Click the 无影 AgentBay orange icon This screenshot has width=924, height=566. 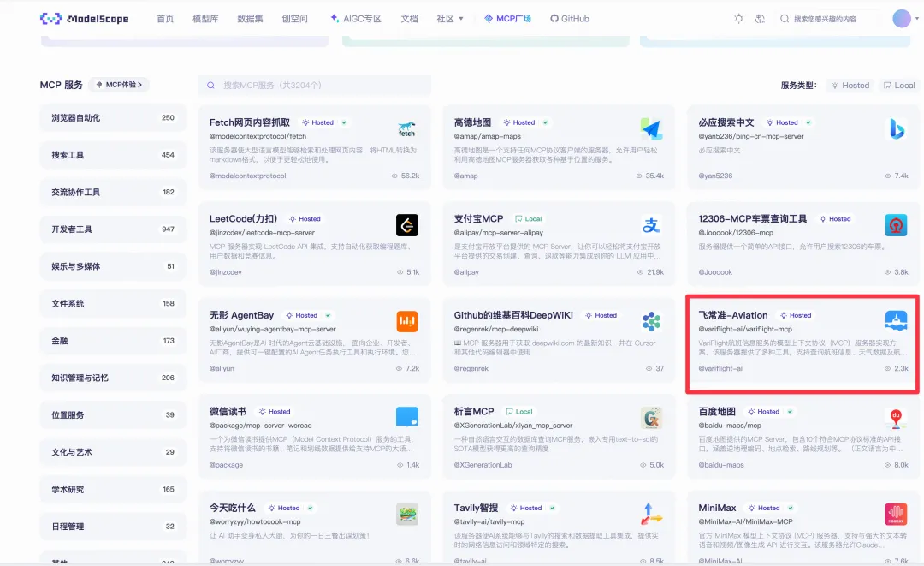click(x=406, y=321)
